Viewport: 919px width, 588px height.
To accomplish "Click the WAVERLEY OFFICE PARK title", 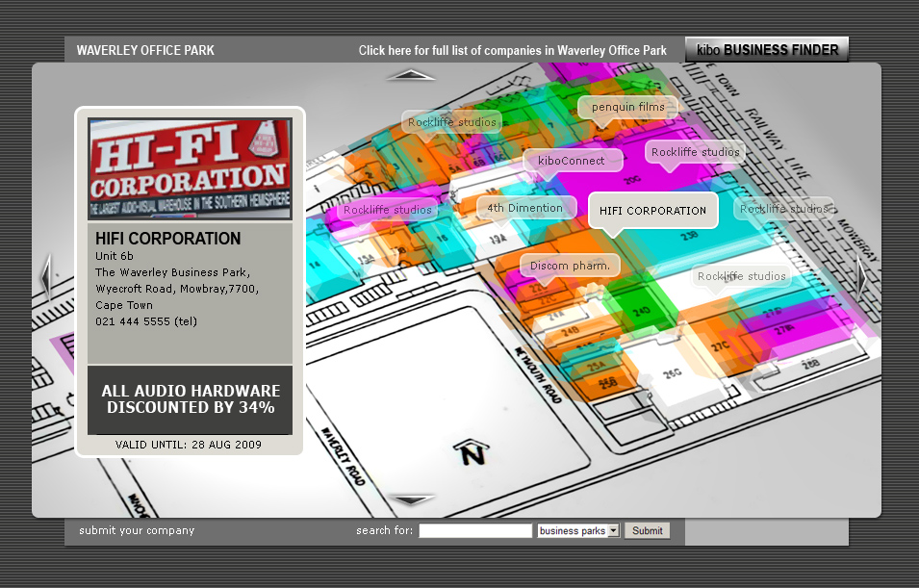I will [145, 50].
